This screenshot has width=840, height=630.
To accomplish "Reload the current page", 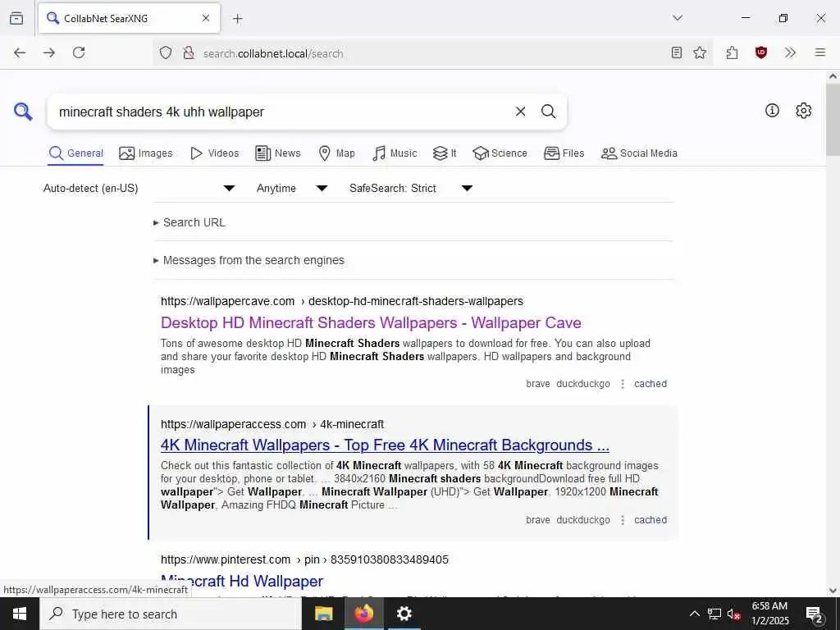I will click(79, 52).
